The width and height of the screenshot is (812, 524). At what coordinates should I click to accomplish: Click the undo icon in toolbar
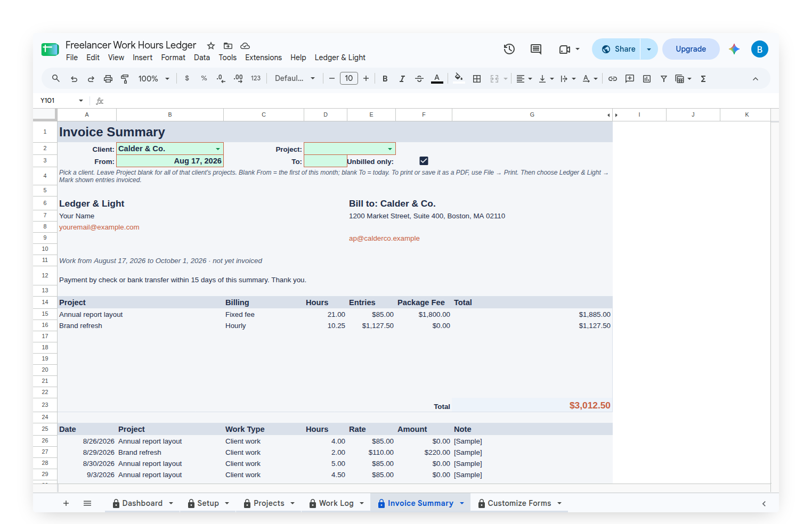click(74, 79)
